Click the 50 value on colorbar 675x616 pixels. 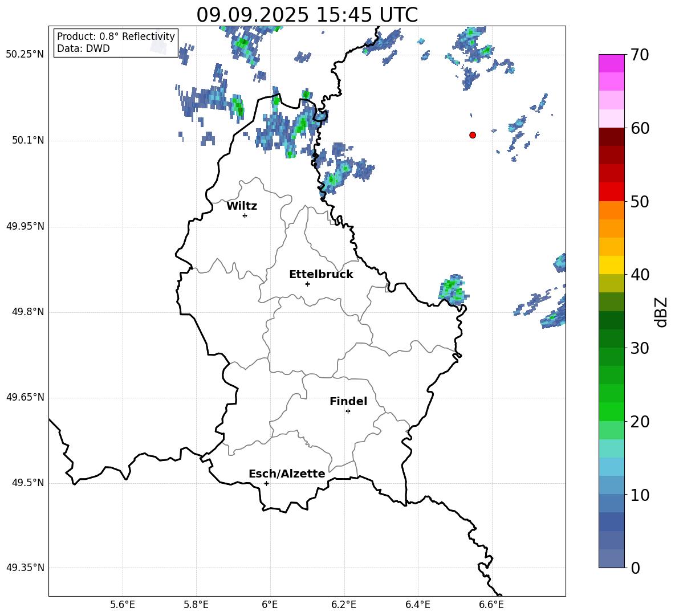coord(640,202)
